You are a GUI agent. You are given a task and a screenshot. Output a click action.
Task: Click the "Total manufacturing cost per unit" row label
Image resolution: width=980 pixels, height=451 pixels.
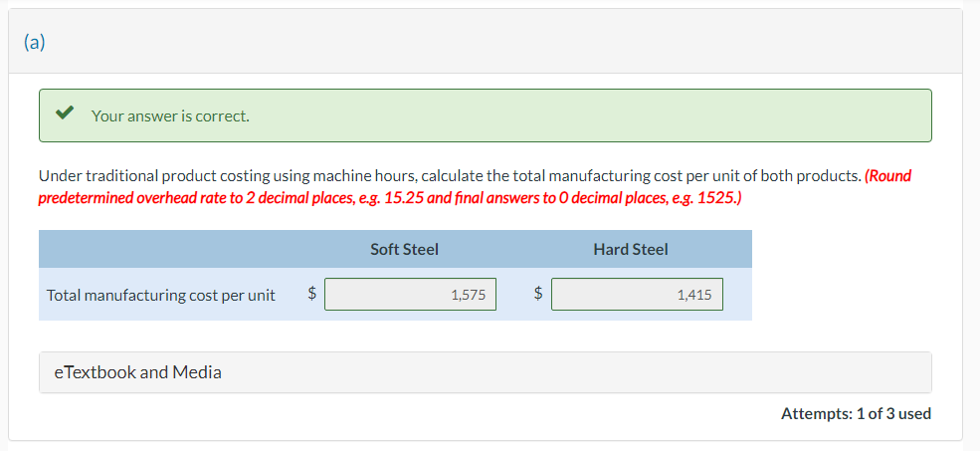(160, 295)
